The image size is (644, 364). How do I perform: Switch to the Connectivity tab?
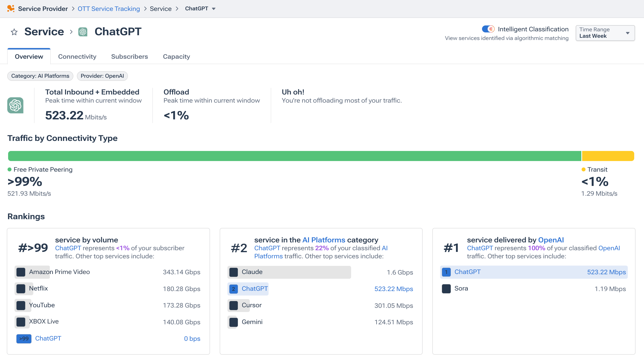77,56
